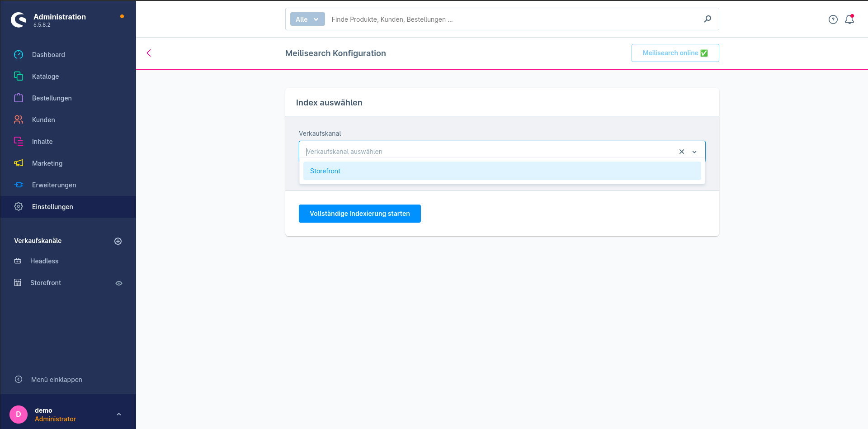Click the Kunden people icon

tap(19, 119)
